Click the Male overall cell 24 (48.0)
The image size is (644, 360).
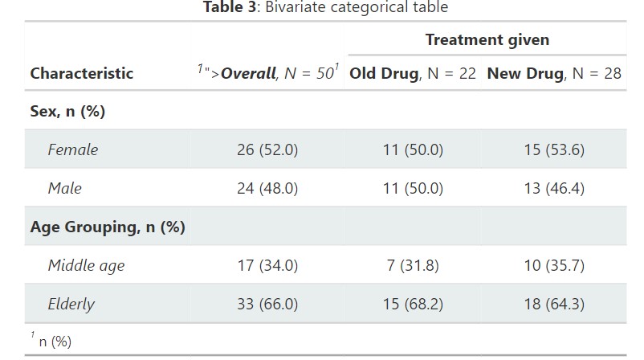click(267, 189)
